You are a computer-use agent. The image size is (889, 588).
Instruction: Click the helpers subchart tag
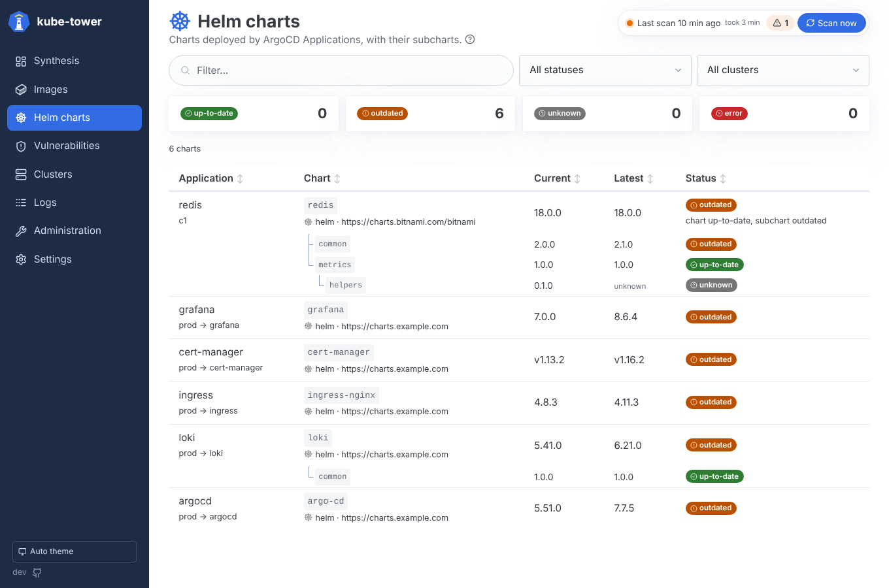tap(346, 285)
